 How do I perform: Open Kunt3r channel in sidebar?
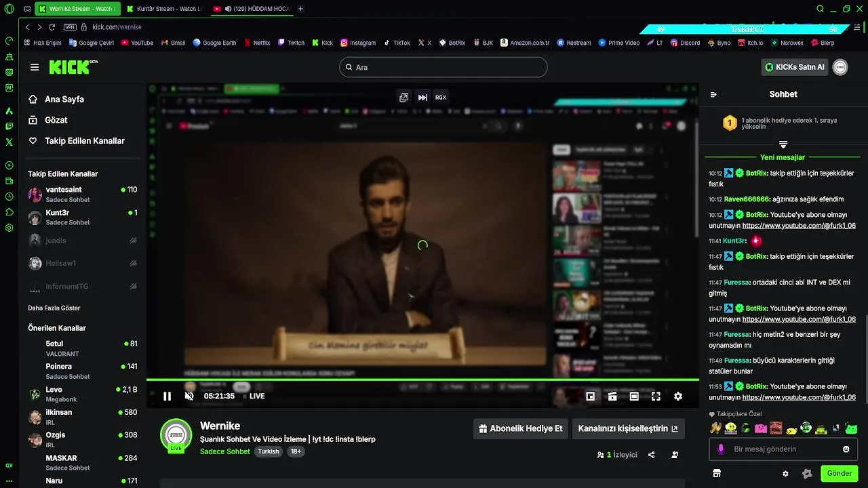tap(82, 217)
